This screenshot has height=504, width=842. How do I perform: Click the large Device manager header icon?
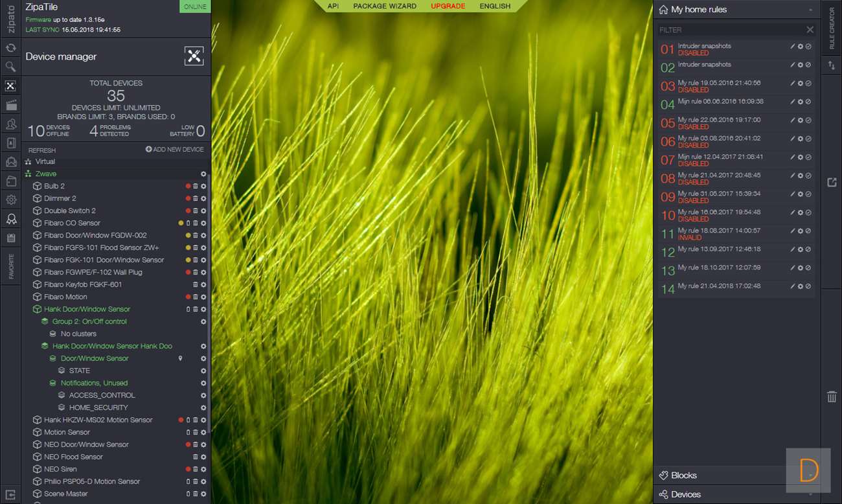click(x=194, y=56)
